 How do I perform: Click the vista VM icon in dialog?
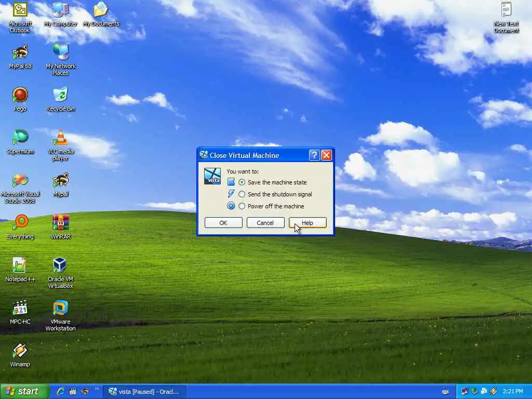(212, 176)
